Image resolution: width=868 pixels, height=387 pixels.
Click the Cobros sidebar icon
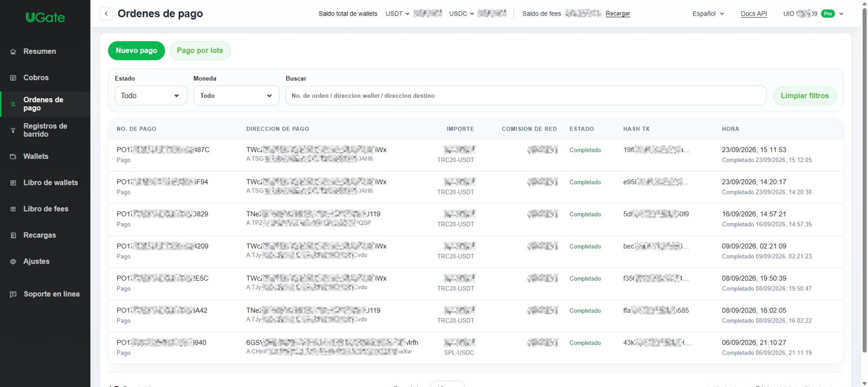pos(13,78)
